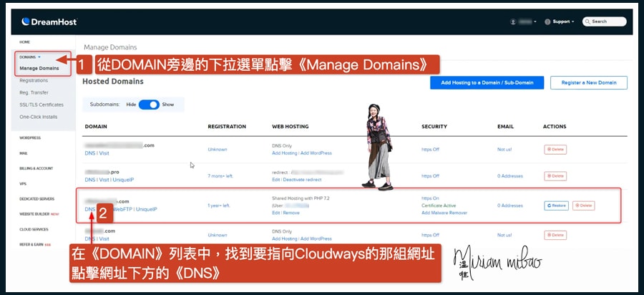Viewport: 644px width, 295px height.
Task: Click the Hosted Domains heading
Action: click(113, 82)
